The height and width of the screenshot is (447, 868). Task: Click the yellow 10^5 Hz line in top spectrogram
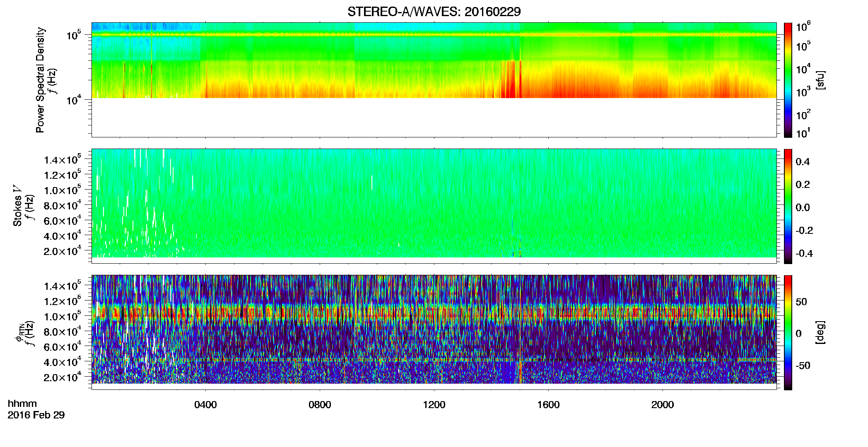pyautogui.click(x=434, y=35)
